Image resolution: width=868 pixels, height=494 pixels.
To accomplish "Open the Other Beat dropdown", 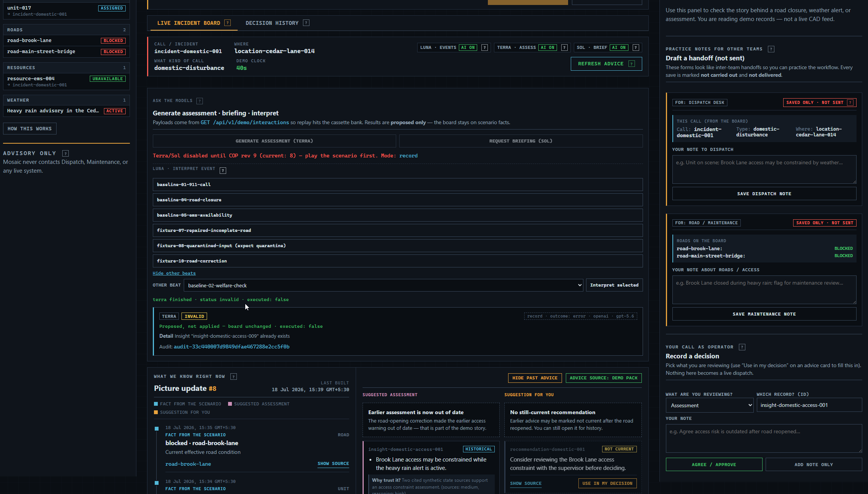I will coord(383,285).
